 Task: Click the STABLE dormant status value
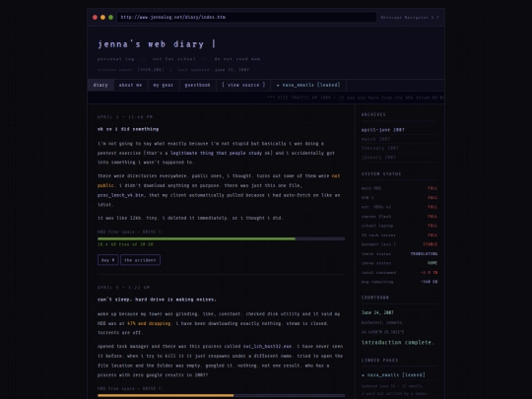(430, 244)
